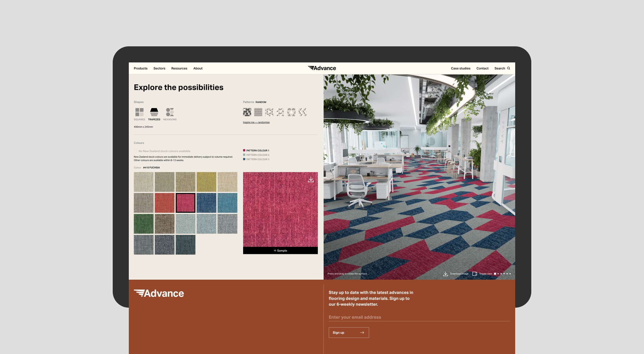Screen dimensions: 644x354
Task: Click the Search magnifier icon
Action: [509, 68]
